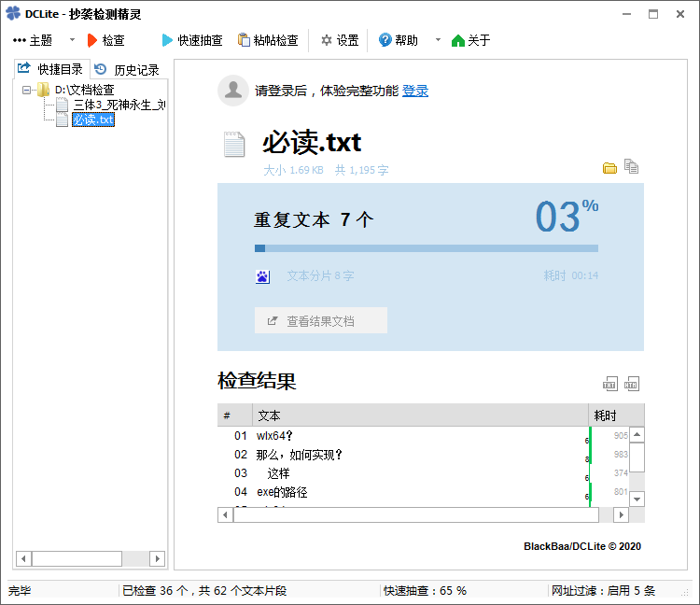Click results horizontal scroll left arrow
Image resolution: width=700 pixels, height=605 pixels.
[x=226, y=514]
